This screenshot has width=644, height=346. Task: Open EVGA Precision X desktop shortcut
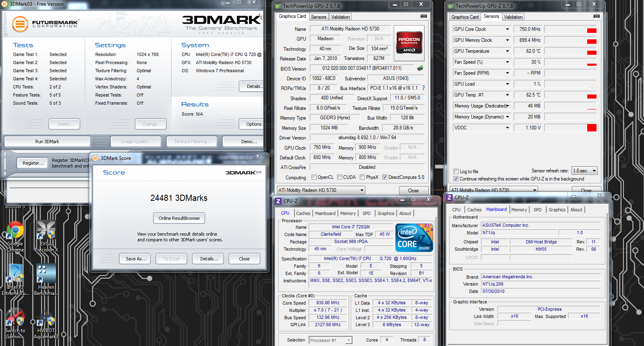(46, 236)
